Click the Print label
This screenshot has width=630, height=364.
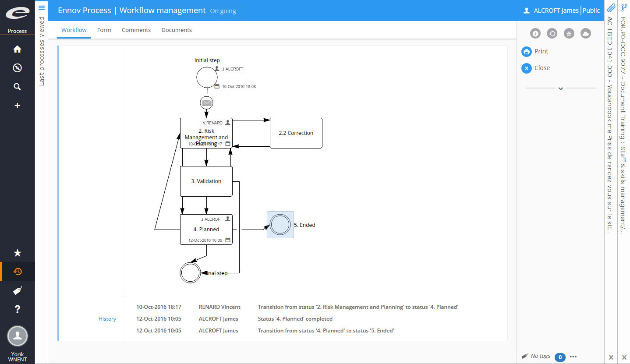[x=541, y=51]
